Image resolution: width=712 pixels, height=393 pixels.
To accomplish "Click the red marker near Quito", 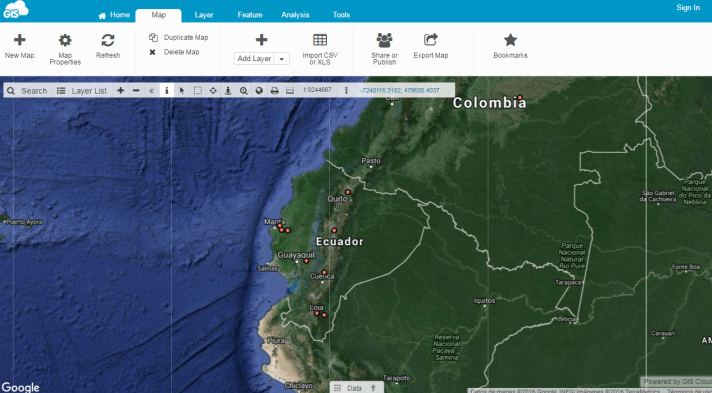I will [x=348, y=192].
